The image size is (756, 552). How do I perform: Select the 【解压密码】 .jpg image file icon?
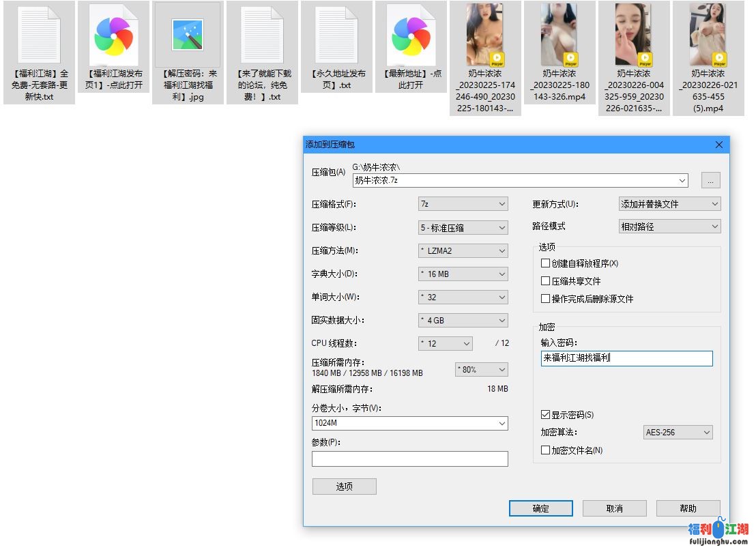pos(187,35)
